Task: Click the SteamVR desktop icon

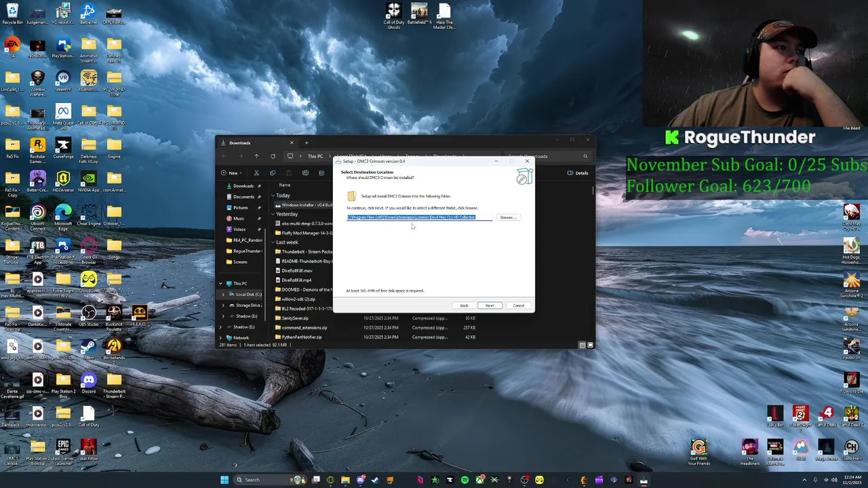Action: [63, 81]
